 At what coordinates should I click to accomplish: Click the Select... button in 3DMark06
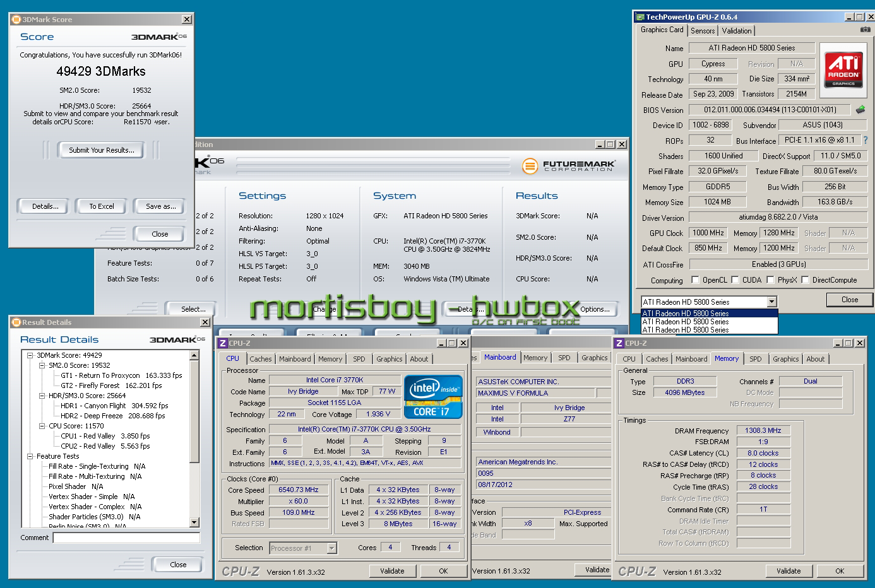(x=193, y=309)
